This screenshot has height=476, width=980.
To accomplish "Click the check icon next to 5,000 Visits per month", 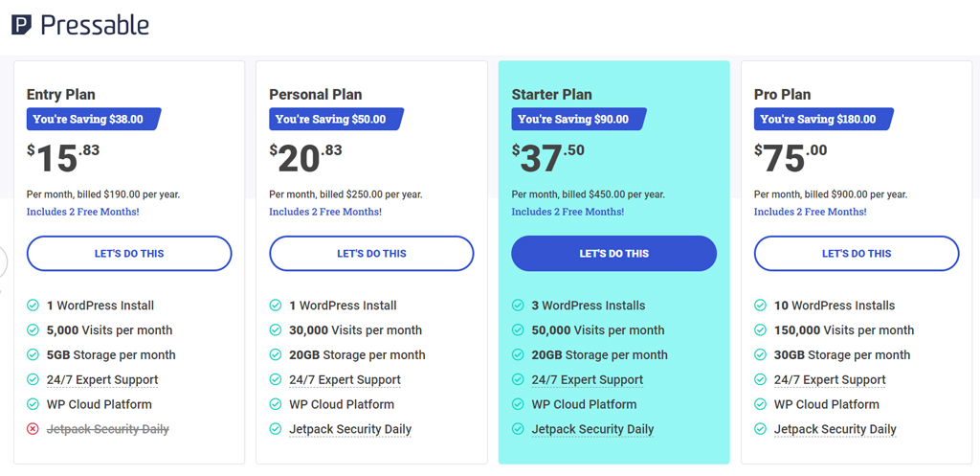I will (33, 329).
